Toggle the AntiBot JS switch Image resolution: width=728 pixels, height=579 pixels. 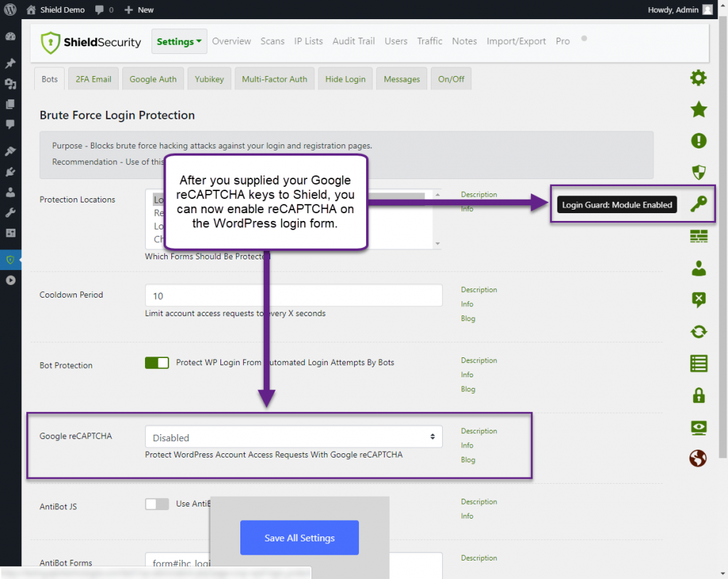click(157, 504)
